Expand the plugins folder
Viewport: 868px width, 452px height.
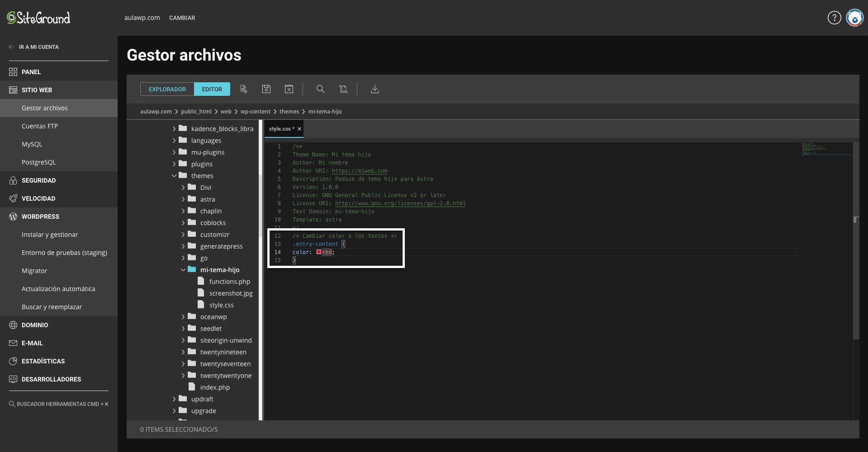[174, 164]
